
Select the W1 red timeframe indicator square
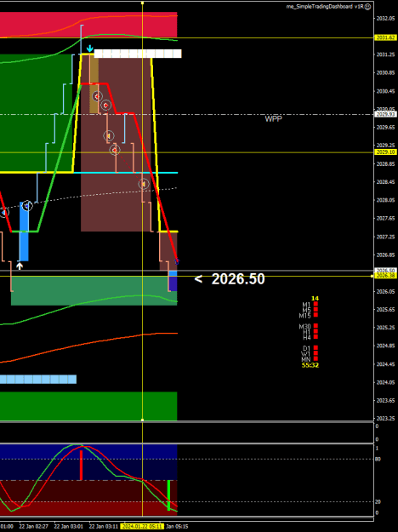316,353
